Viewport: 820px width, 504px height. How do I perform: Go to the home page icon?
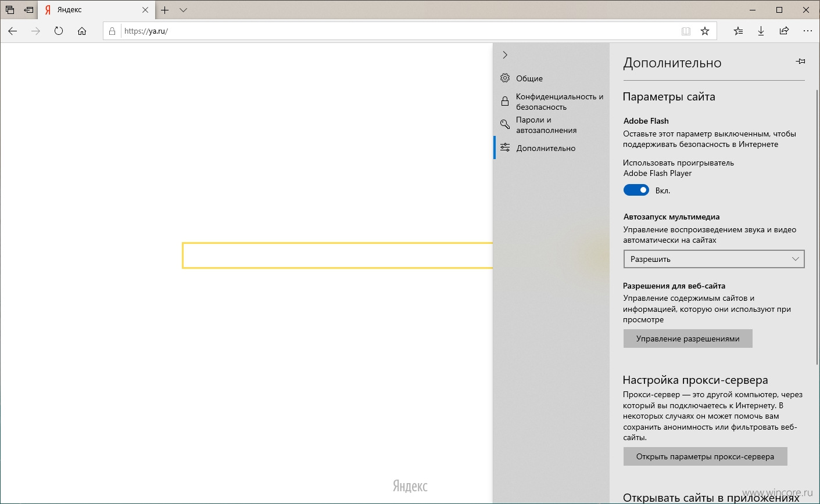[x=82, y=31]
